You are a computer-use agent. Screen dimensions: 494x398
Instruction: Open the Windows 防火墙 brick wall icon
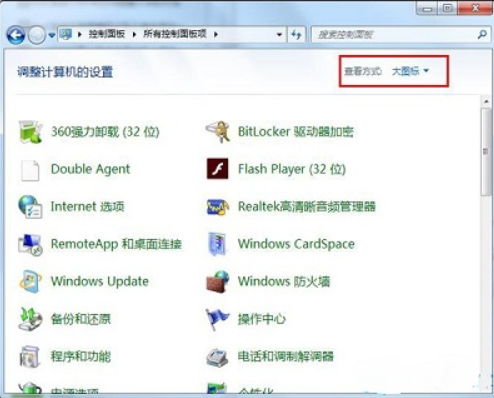click(218, 282)
